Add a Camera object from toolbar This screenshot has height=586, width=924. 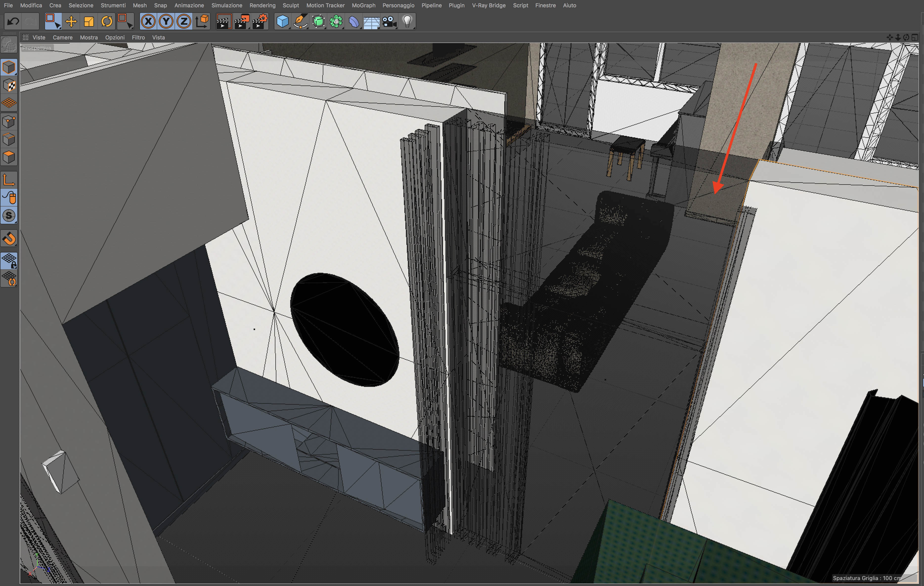click(x=389, y=21)
